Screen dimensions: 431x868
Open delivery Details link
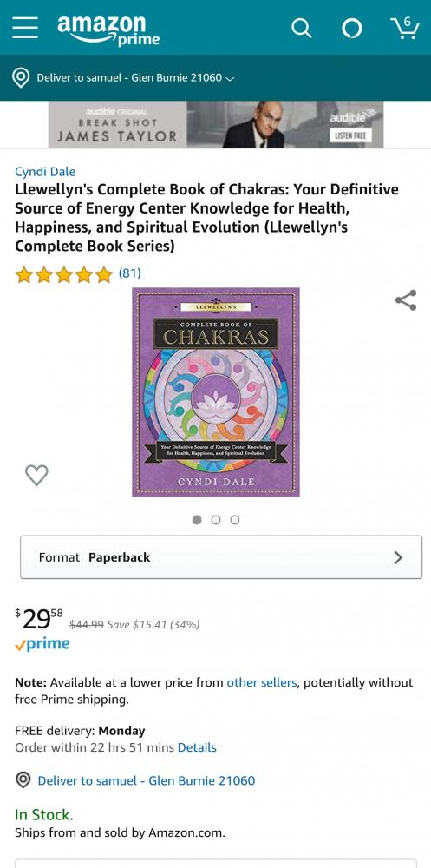click(x=197, y=748)
